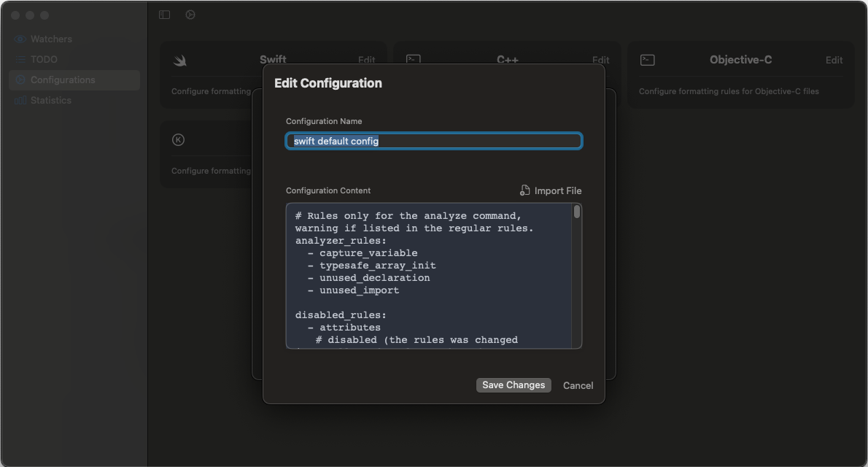868x467 pixels.
Task: Click the list icon next to TODO
Action: tap(20, 59)
